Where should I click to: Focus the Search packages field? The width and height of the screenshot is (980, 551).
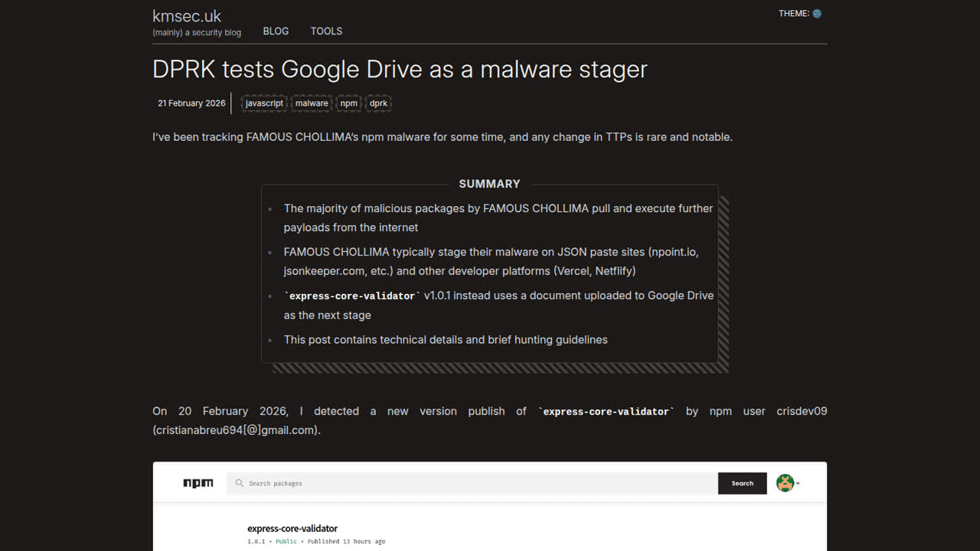point(472,483)
